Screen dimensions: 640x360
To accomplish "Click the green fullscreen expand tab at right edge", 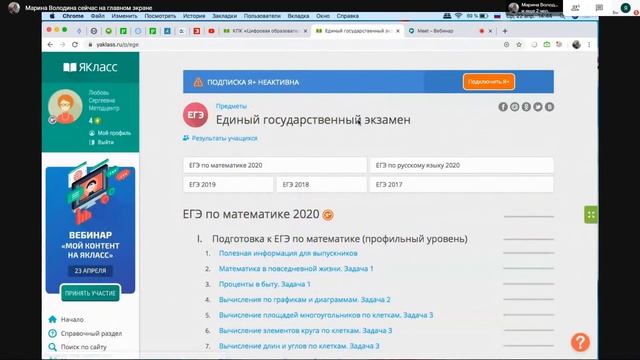I will pyautogui.click(x=591, y=215).
